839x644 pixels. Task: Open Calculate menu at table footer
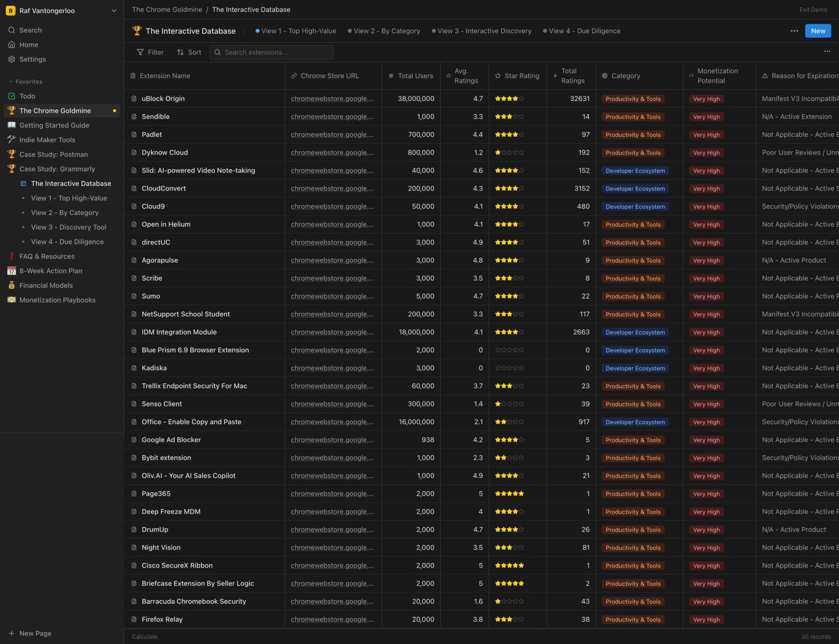coord(145,637)
